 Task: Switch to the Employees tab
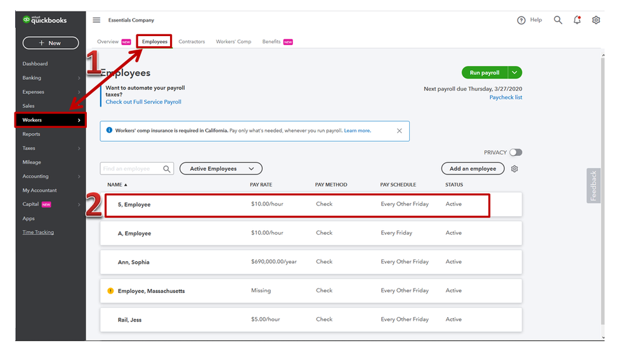(155, 42)
